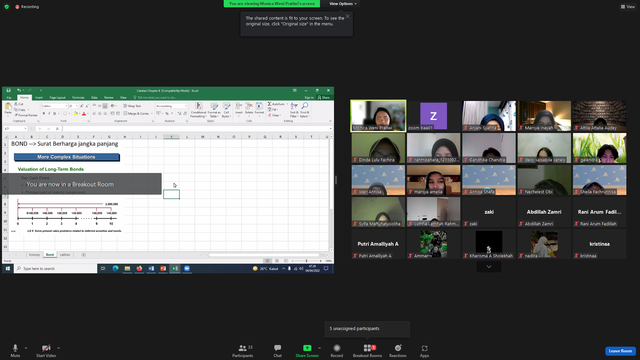Open the Formulas ribbon tab
This screenshot has width=640, height=360.
78,98
